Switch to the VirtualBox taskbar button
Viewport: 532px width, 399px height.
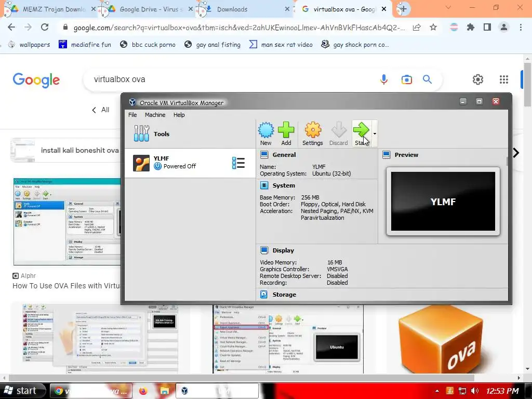click(x=217, y=391)
